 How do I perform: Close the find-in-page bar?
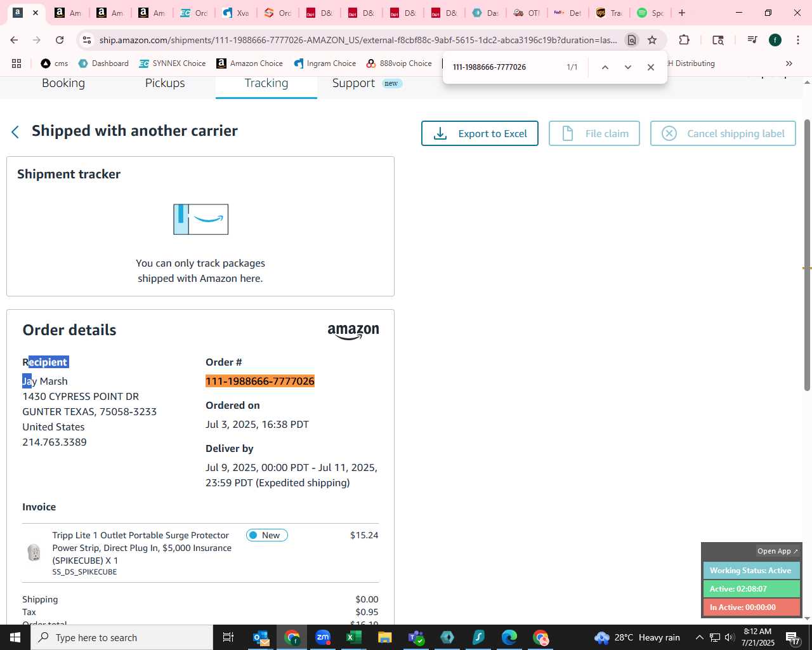pos(651,67)
